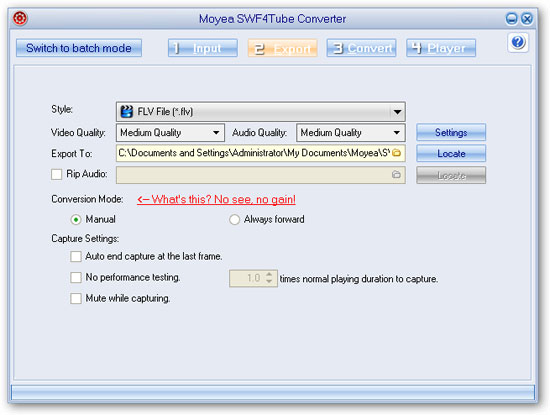550x415 pixels.
Task: Open the Audio Quality dropdown
Action: click(351, 133)
